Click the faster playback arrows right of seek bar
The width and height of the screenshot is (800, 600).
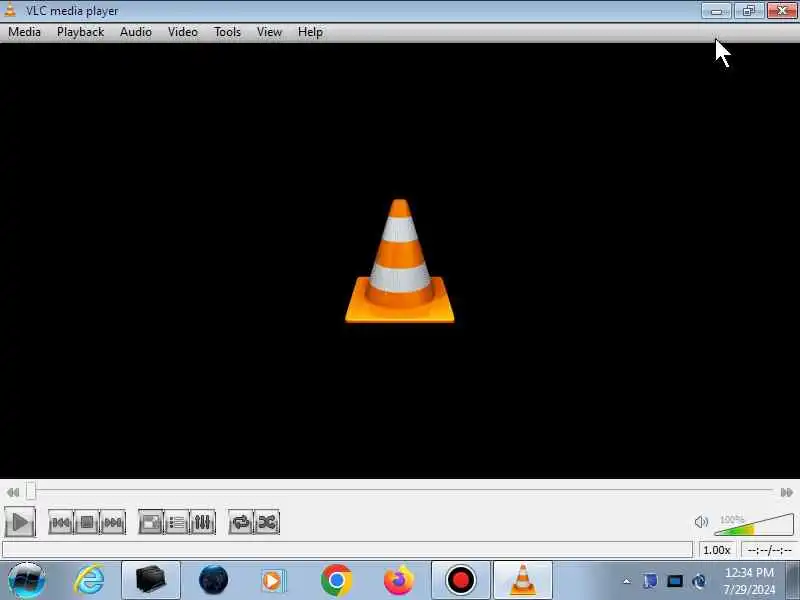(x=787, y=492)
